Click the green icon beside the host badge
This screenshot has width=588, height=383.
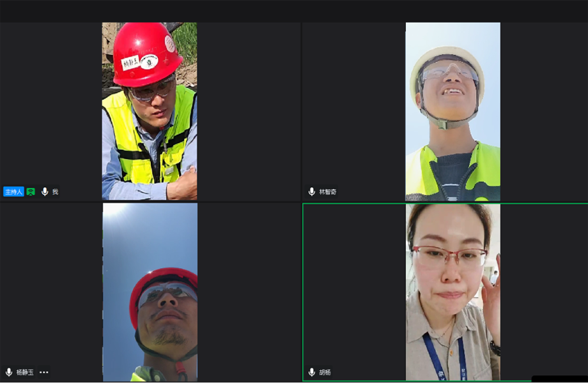31,191
